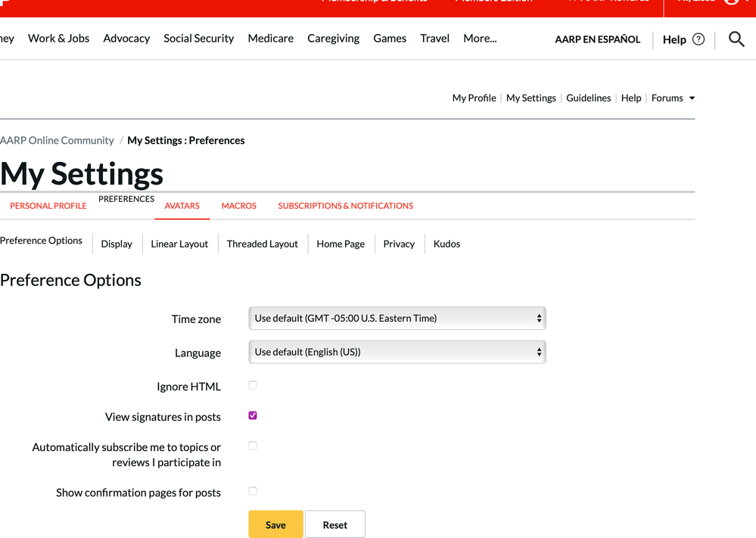Screen dimensions: 756x538
Task: Select the Privacy preferences sub-tab
Action: pos(399,244)
